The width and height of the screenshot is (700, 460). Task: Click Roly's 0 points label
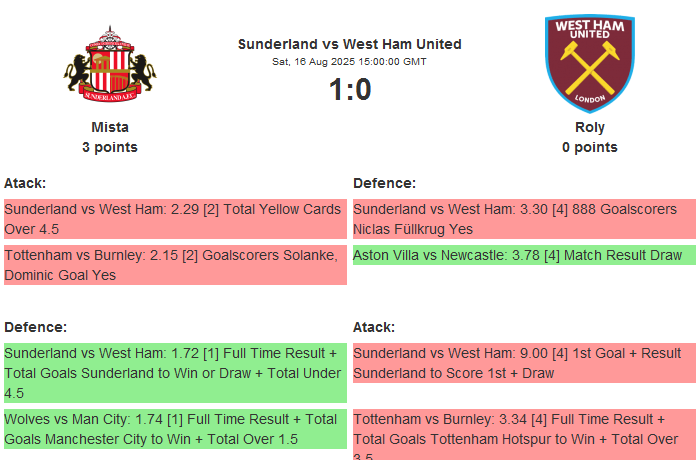(590, 147)
